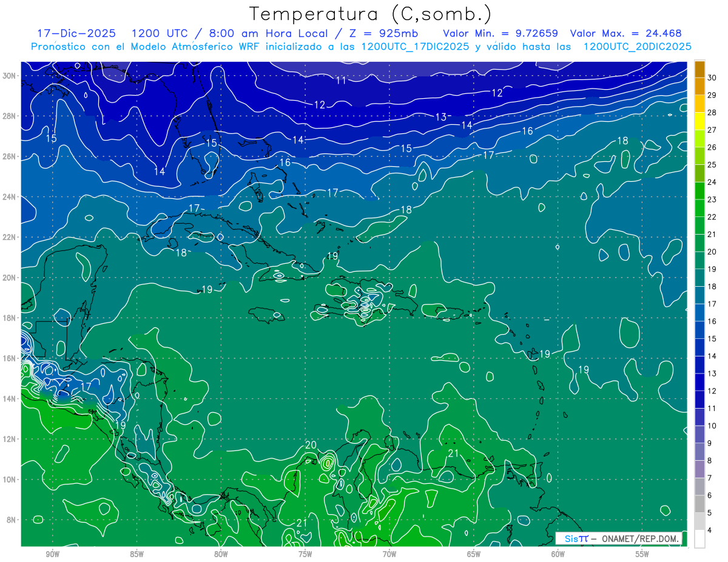This screenshot has width=728, height=562.
Task: Select the 'Valor Max. = 24.468' text
Action: tap(625, 33)
